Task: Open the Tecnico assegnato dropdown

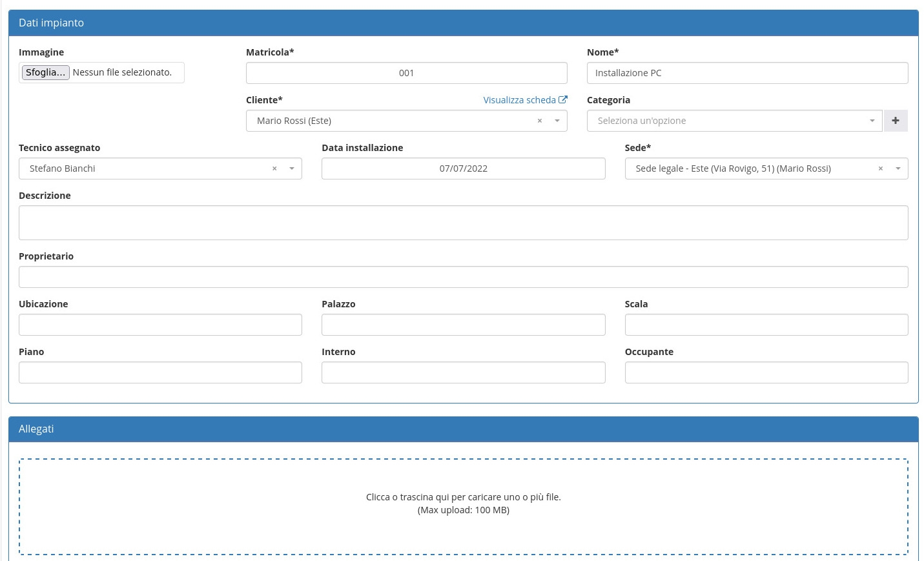Action: click(292, 169)
